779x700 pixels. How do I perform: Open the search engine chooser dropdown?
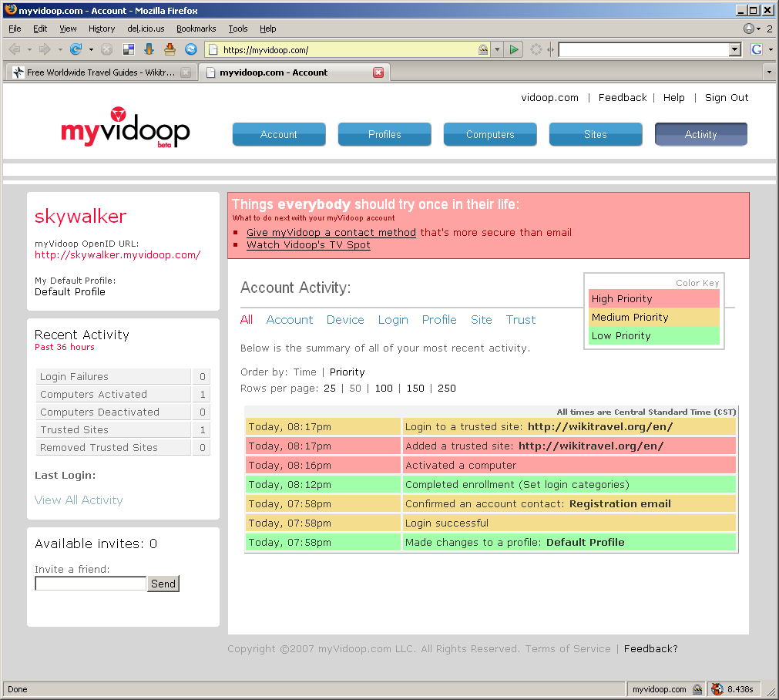771,49
